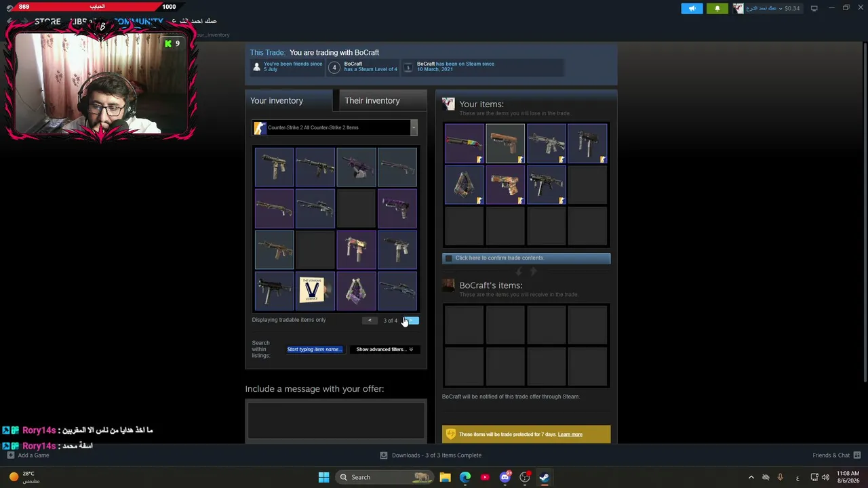Click the microphone tray icon

(780, 477)
